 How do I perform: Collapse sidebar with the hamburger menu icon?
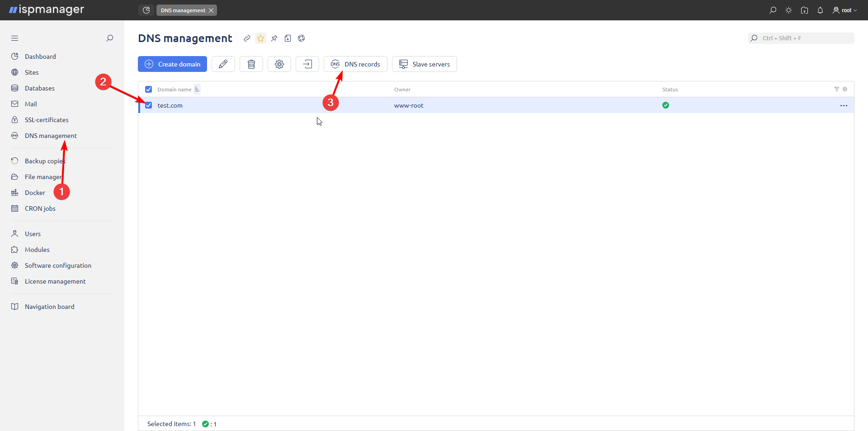coord(15,38)
